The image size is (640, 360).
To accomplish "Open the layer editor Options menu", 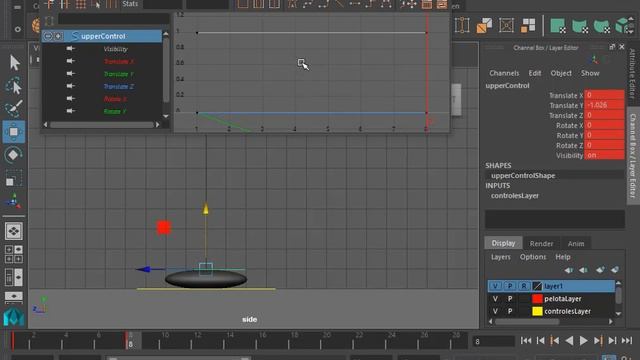I will point(533,257).
